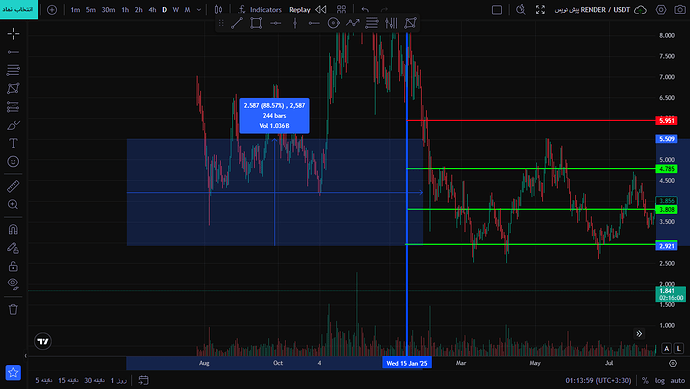The width and height of the screenshot is (690, 389).
Task: Open the emoji icons tool
Action: click(x=13, y=161)
